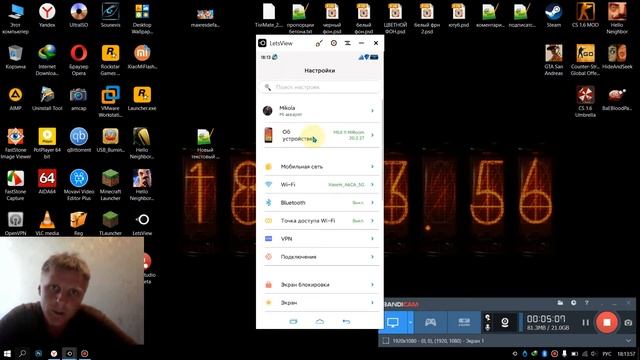The width and height of the screenshot is (640, 360).
Task: Select the GTA San Andreas desktop icon
Action: (553, 60)
